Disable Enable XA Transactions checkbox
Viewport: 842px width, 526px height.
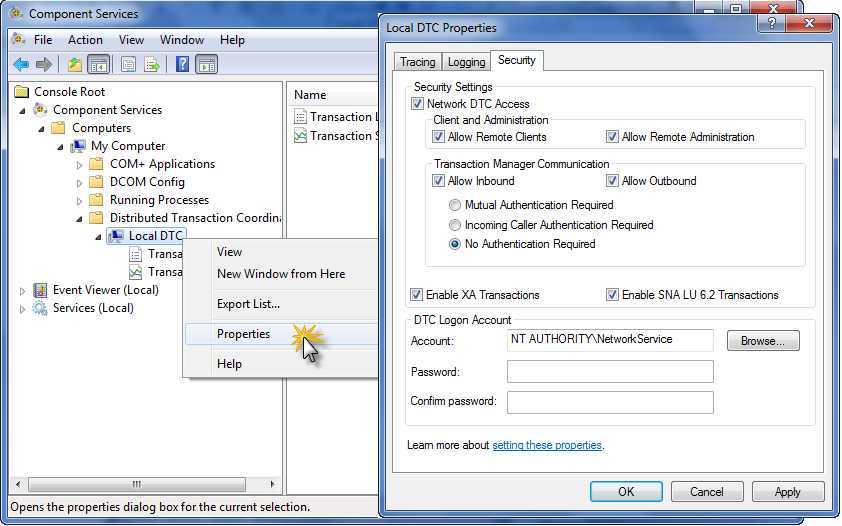(x=416, y=295)
